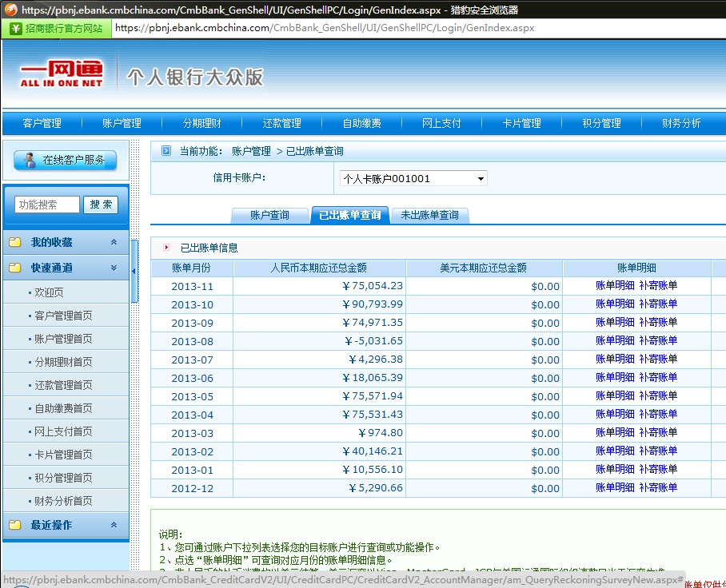Open 账单明细 for the 2013-11 bill
726x588 pixels.
615,285
